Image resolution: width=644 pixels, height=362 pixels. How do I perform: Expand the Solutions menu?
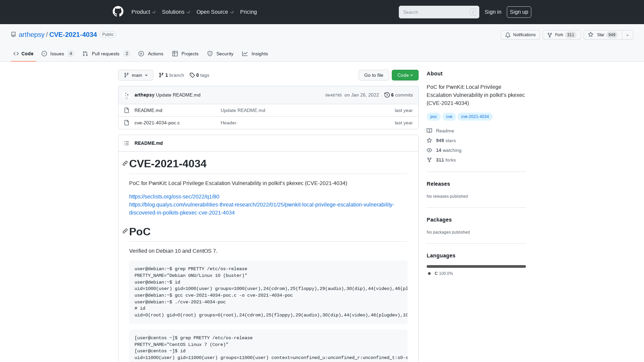click(x=176, y=12)
